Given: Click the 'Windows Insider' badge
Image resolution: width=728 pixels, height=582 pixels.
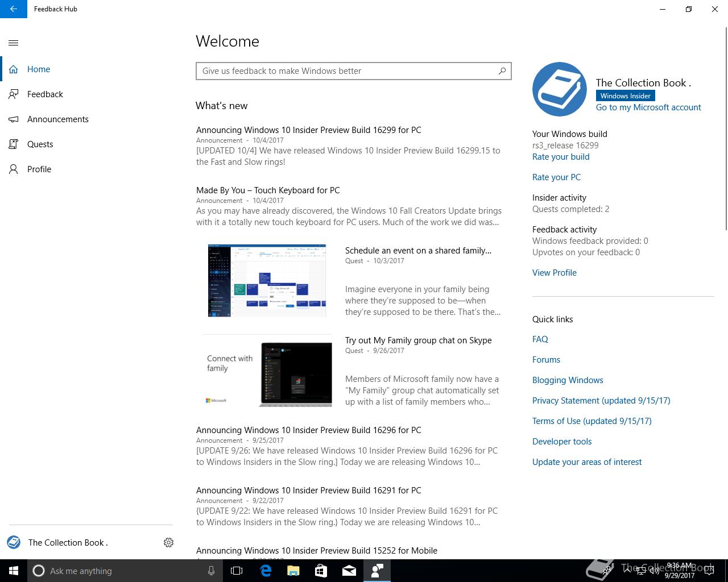Looking at the screenshot, I should (626, 96).
